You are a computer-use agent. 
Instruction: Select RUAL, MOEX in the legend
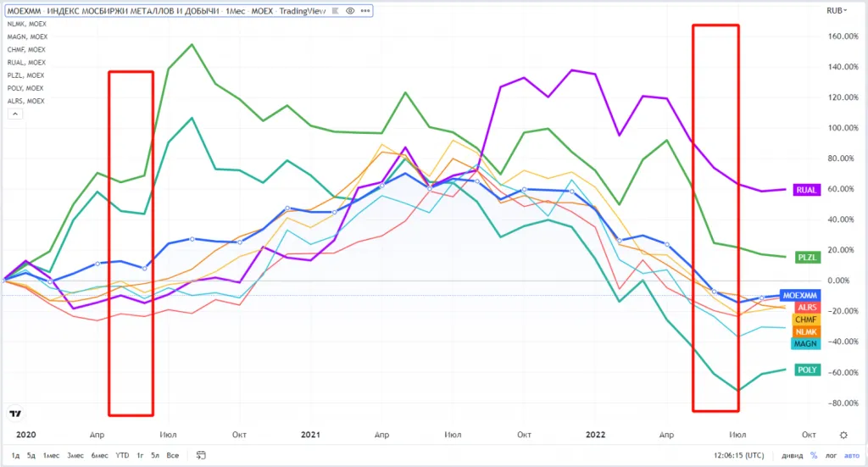tap(26, 63)
